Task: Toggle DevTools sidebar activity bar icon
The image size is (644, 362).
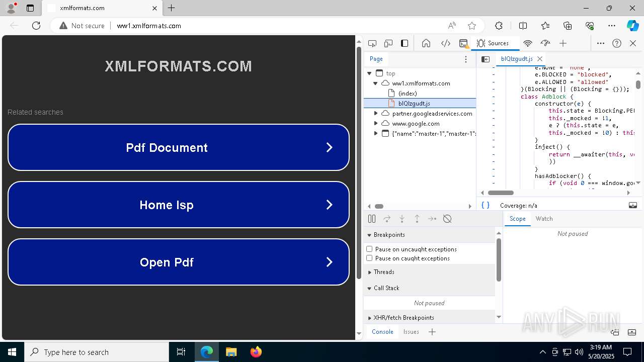Action: (x=405, y=43)
